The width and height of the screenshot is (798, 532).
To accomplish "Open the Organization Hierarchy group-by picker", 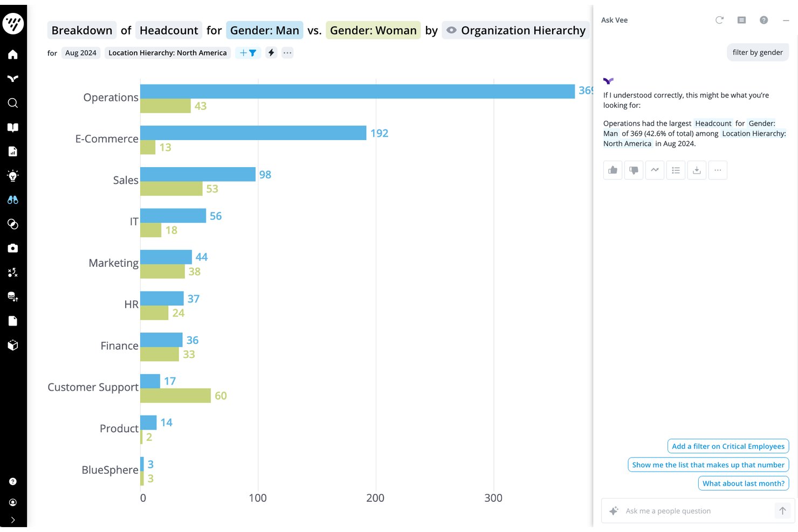I will [x=523, y=30].
